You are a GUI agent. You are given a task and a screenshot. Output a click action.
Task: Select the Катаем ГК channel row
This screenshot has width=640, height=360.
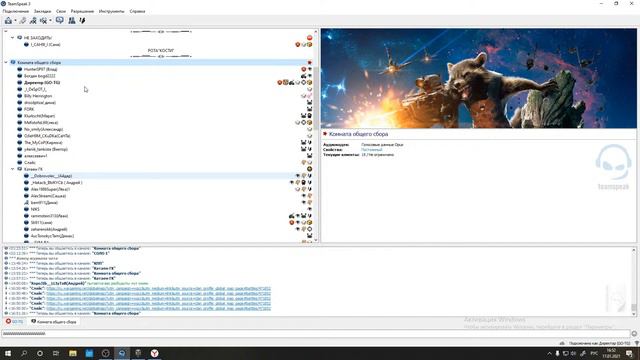[x=161, y=169]
